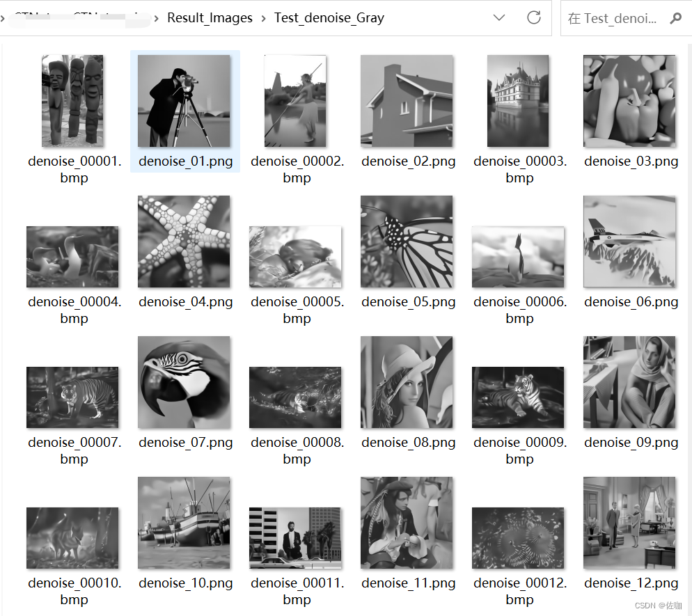The image size is (692, 616).
Task: Click the denoise_07.png file name
Action: (x=185, y=443)
